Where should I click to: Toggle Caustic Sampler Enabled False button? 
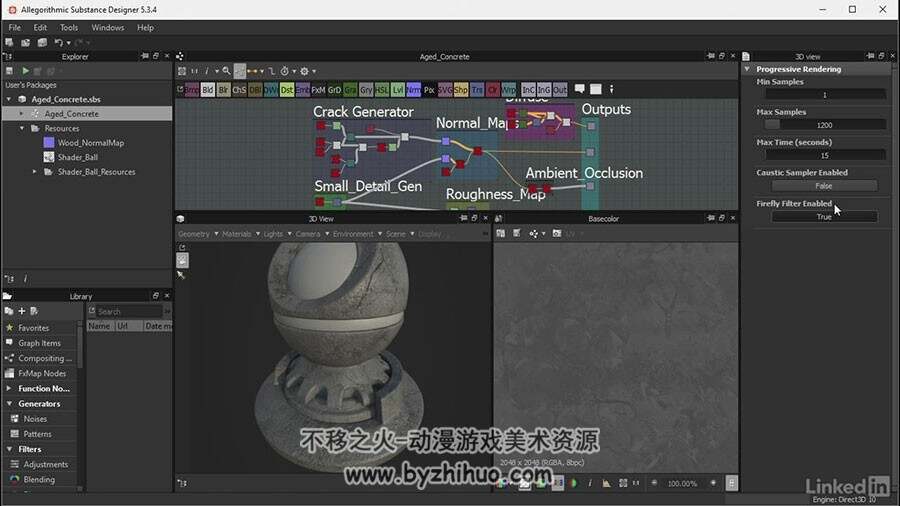[824, 186]
